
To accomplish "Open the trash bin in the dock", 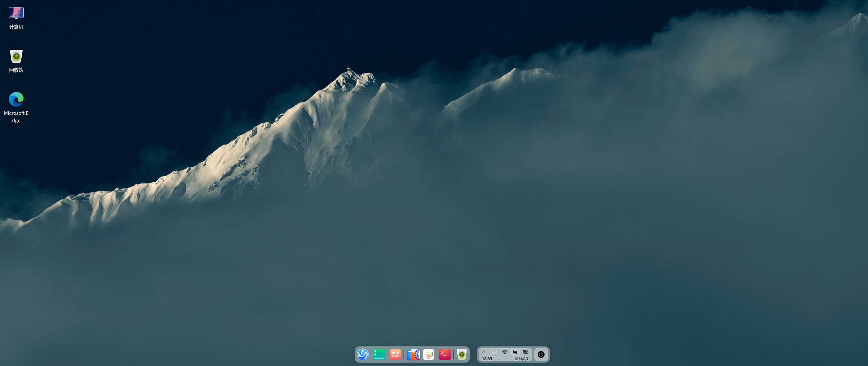I will (x=461, y=354).
